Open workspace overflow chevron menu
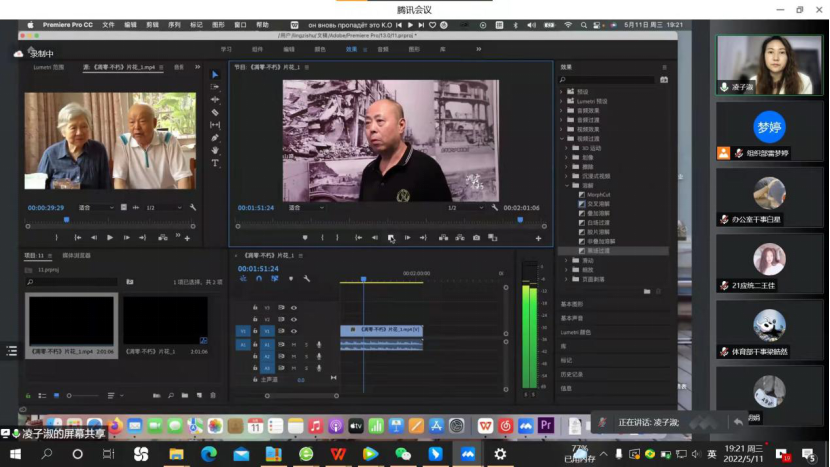Viewport: 830px width, 467px height. click(x=479, y=49)
